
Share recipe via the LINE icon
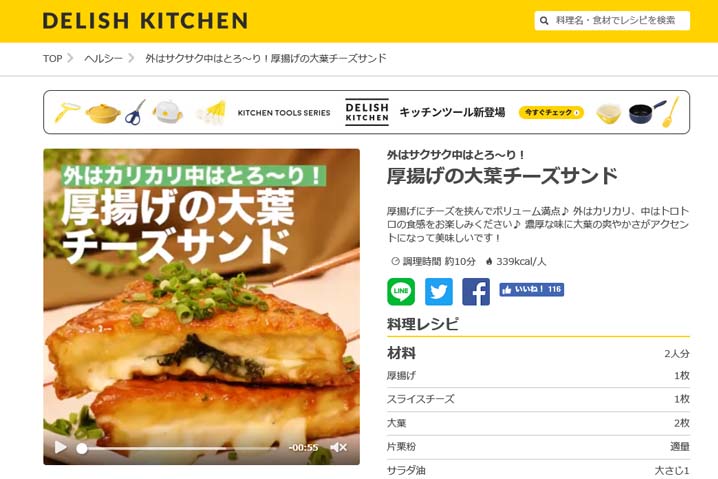click(x=401, y=292)
